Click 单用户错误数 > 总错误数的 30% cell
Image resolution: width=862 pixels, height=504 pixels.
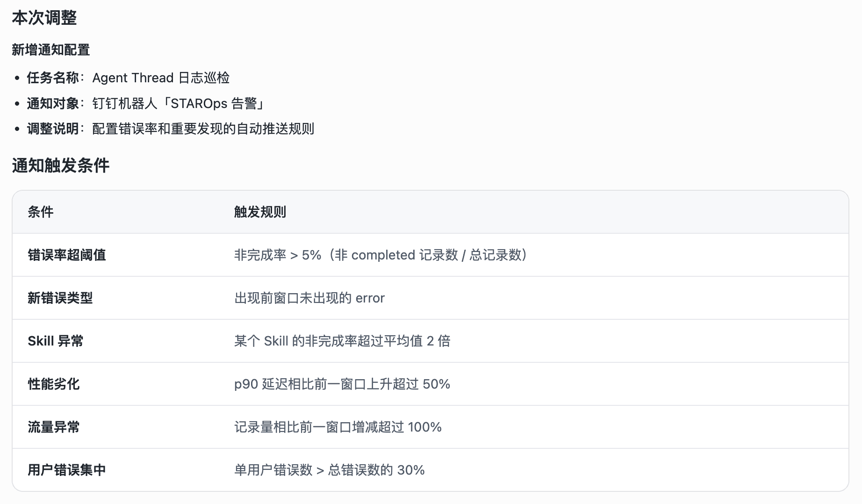330,470
